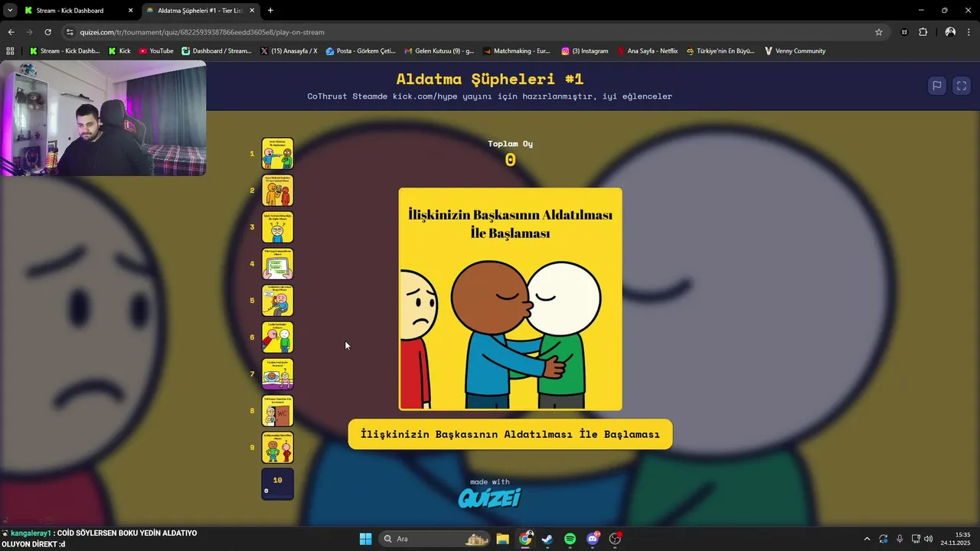Select thumbnail ranked number 1
This screenshot has height=551, width=980.
click(278, 153)
